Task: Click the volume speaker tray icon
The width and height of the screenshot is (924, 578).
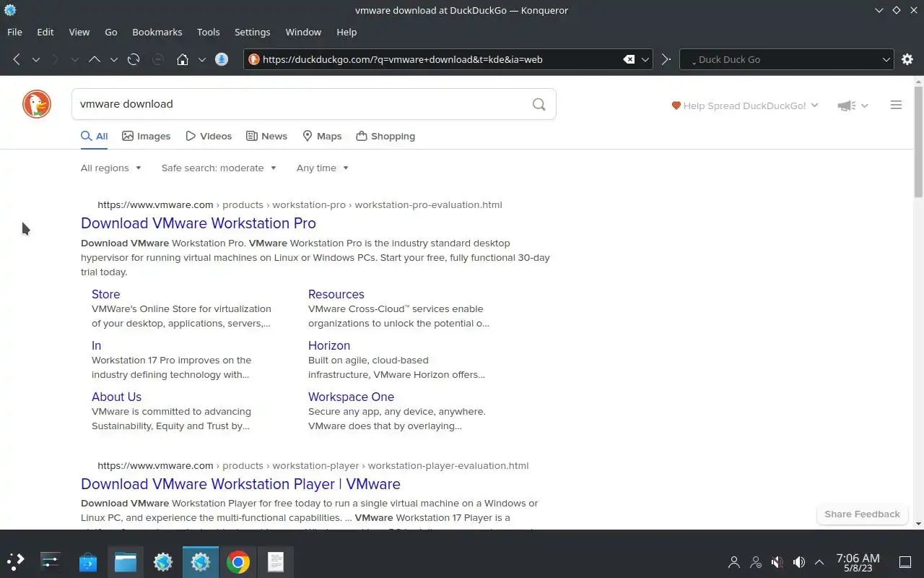Action: click(798, 561)
